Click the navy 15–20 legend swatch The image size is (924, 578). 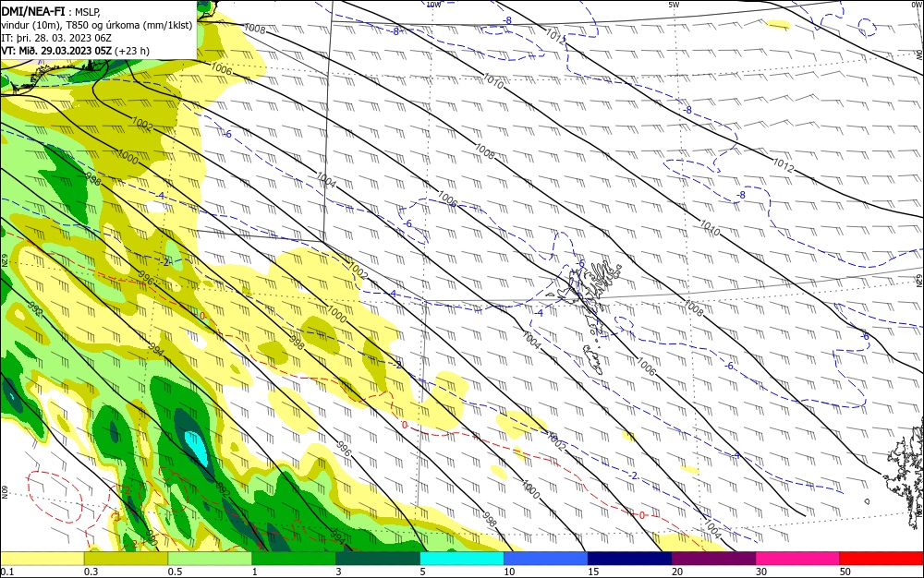click(630, 559)
